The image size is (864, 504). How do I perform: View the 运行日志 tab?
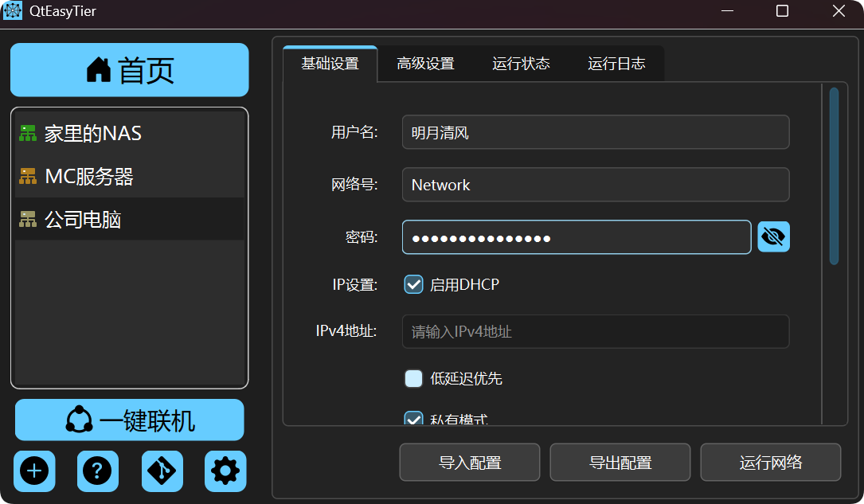pyautogui.click(x=616, y=64)
